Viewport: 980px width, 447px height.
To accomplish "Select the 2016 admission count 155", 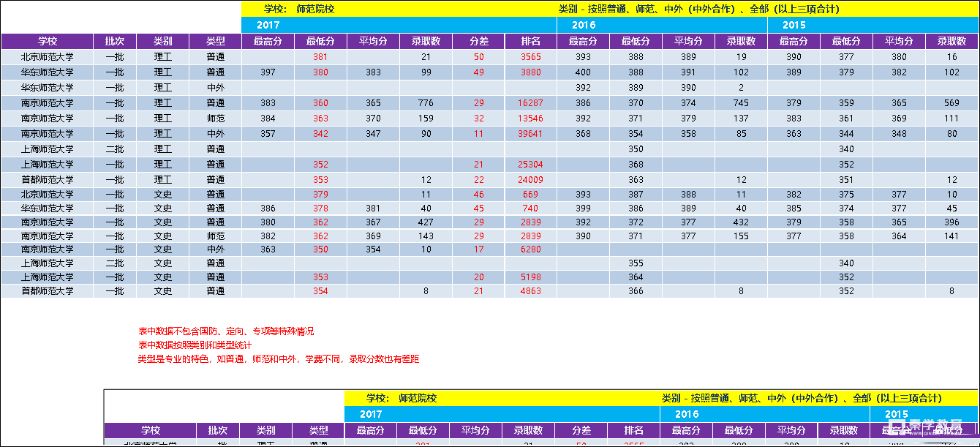I will click(741, 236).
